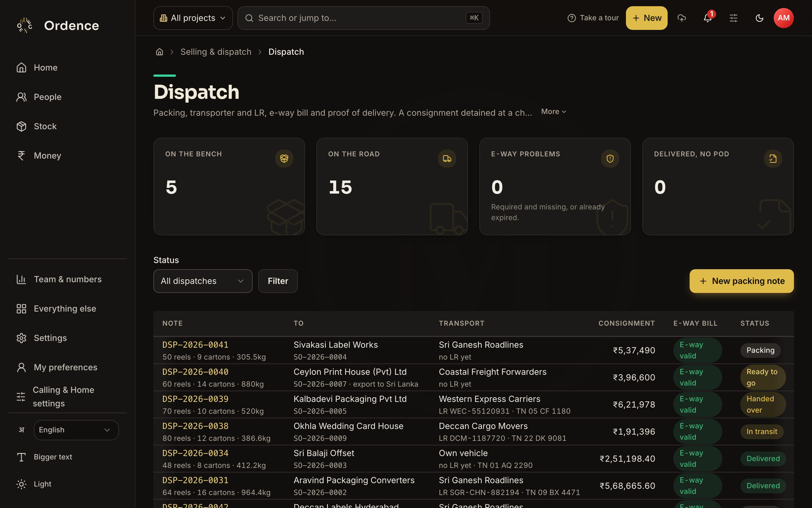Open Everything else

(x=67, y=308)
